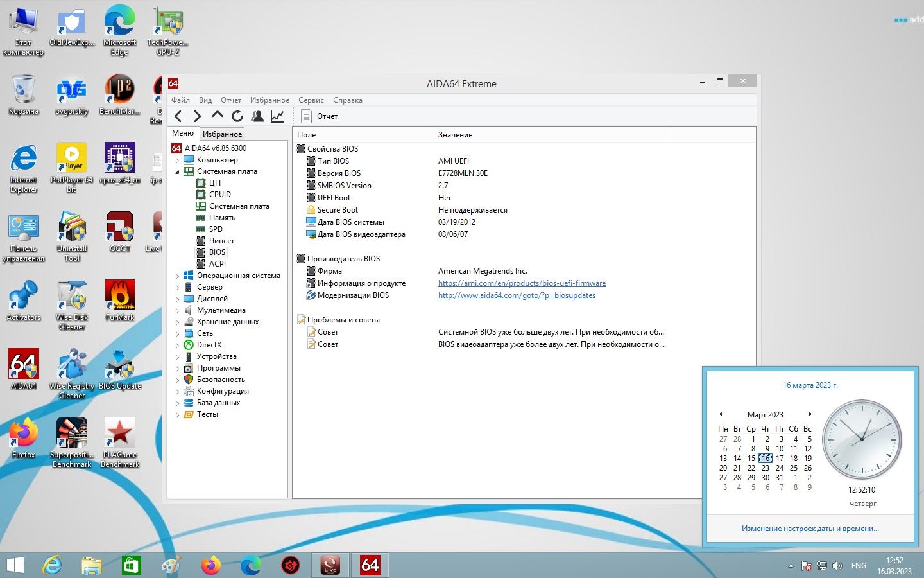Screen dimensions: 924x578
Task: Open the OCCT desktop shortcut
Action: pyautogui.click(x=120, y=232)
